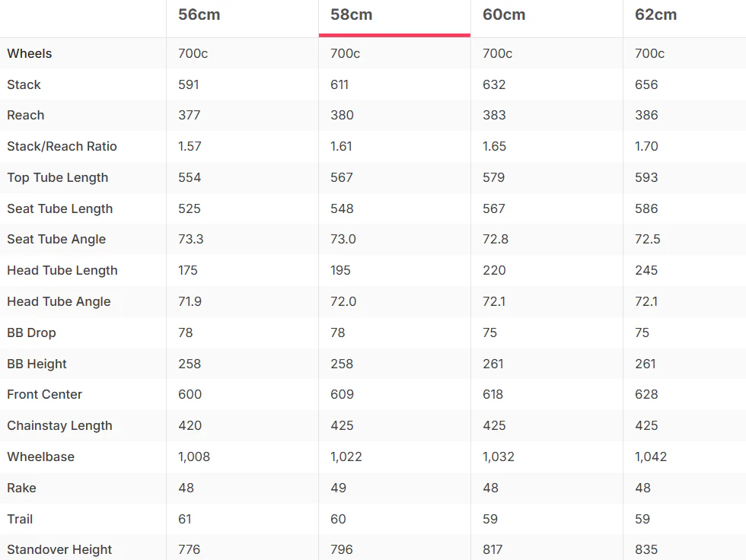746x560 pixels.
Task: Click the Rake value 49
Action: point(338,488)
